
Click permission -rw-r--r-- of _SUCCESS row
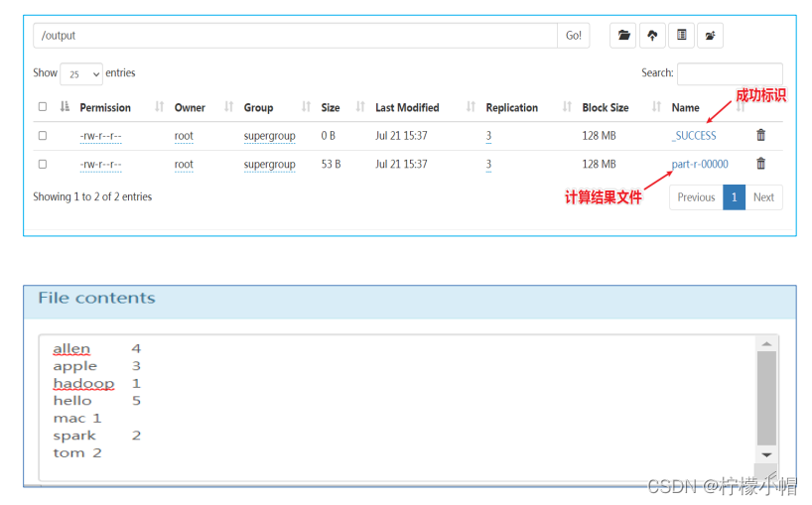point(100,136)
